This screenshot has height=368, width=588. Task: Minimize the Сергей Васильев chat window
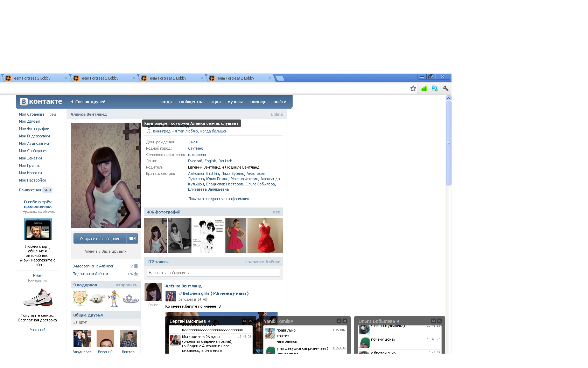(244, 321)
